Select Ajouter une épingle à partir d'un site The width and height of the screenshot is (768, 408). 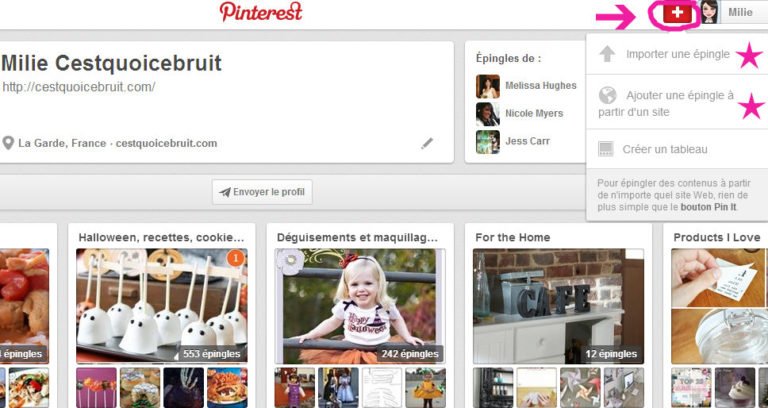(x=666, y=103)
